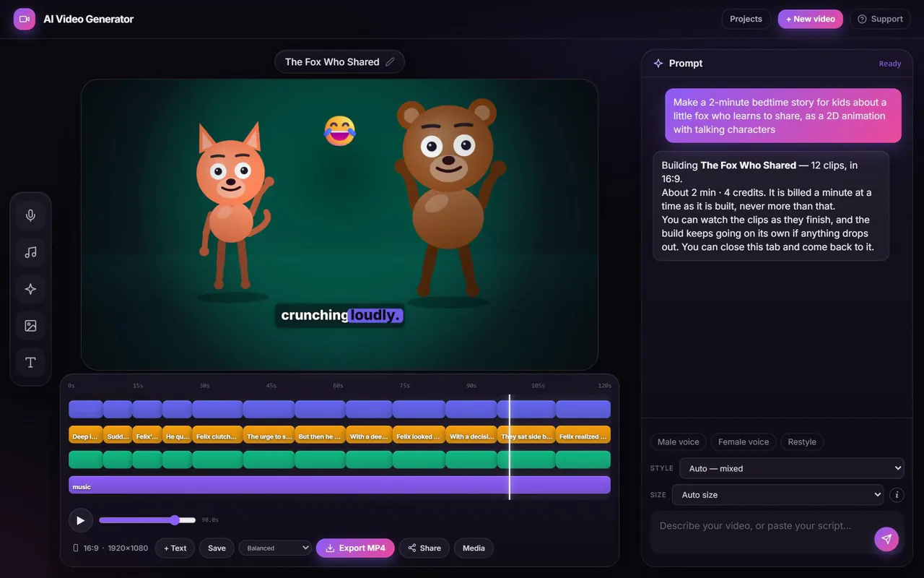Start a new video
The image size is (924, 578).
(810, 19)
